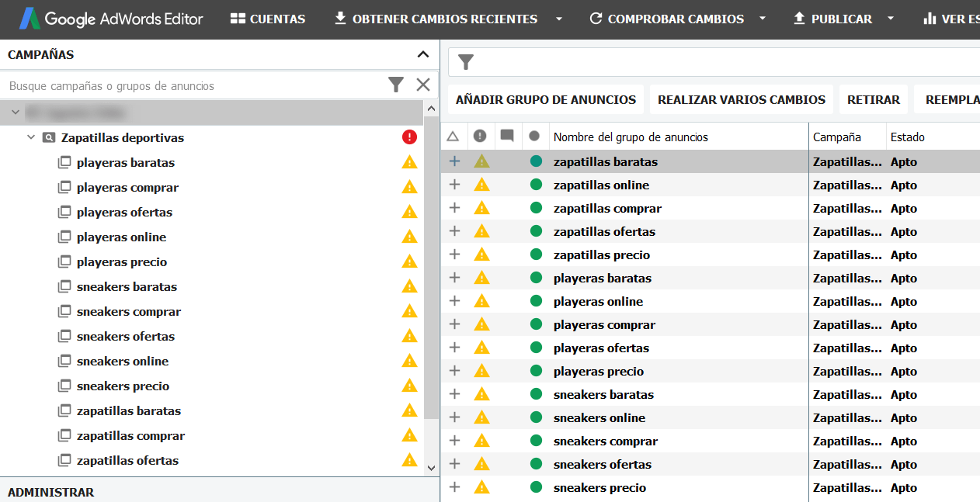Screen dimensions: 980x502
Task: Click Obtener Cambios Recientes button
Action: (x=436, y=19)
